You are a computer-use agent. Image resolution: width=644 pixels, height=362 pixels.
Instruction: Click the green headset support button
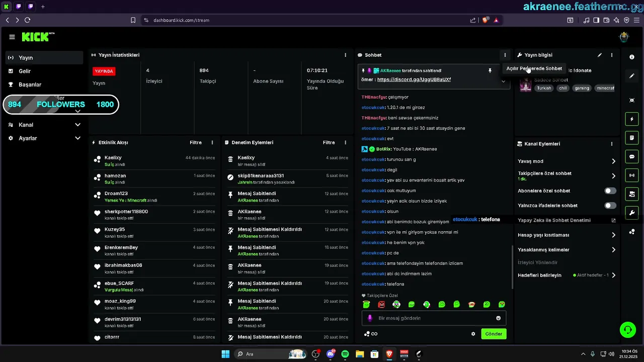click(x=628, y=330)
